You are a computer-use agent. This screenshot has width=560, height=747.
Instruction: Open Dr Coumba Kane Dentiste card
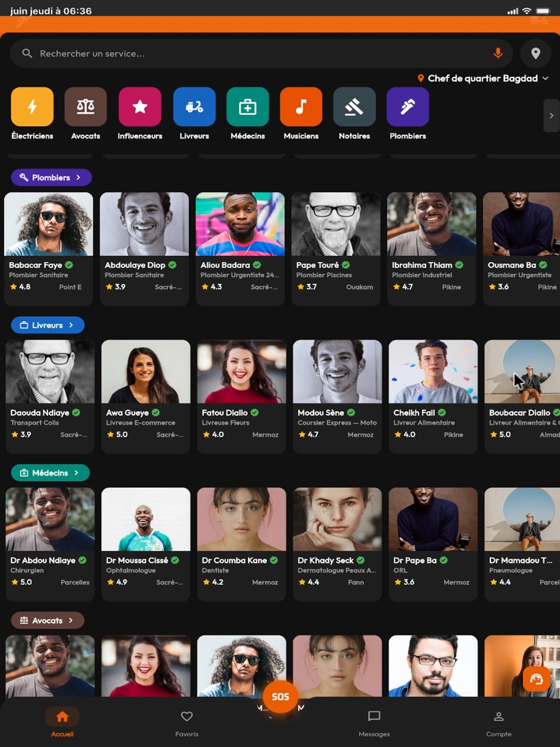[x=241, y=544]
